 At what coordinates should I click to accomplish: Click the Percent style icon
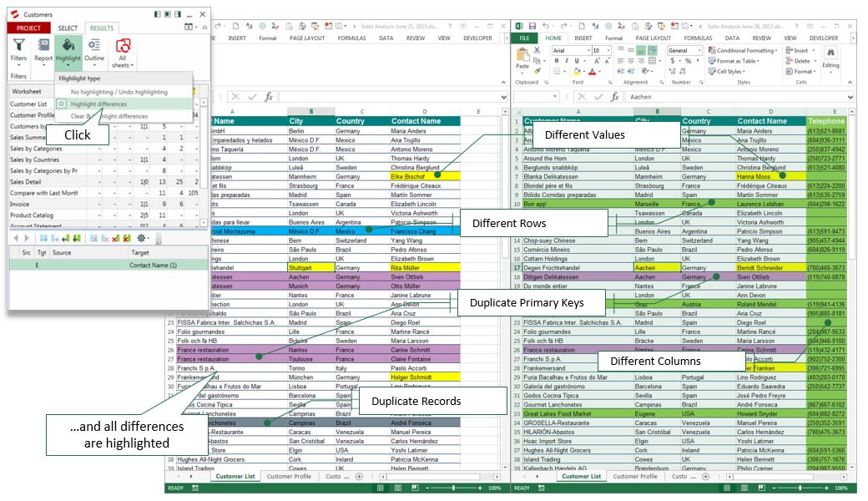point(688,61)
